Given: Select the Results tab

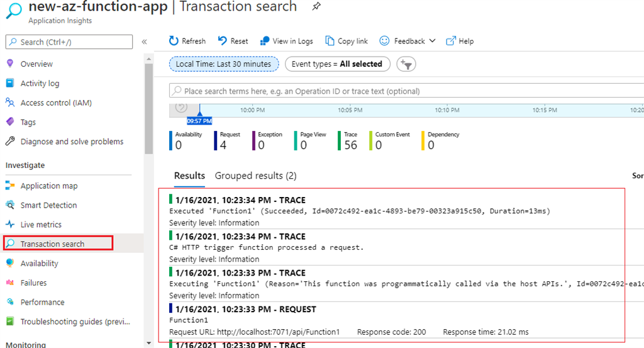Looking at the screenshot, I should (189, 176).
